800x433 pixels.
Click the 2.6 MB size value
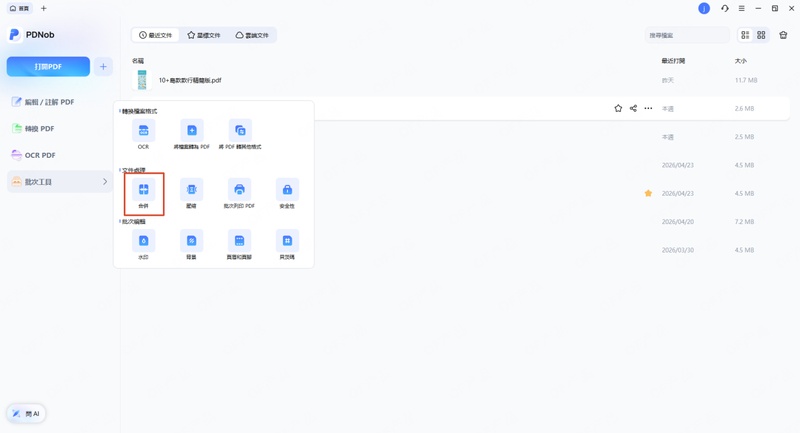(744, 109)
